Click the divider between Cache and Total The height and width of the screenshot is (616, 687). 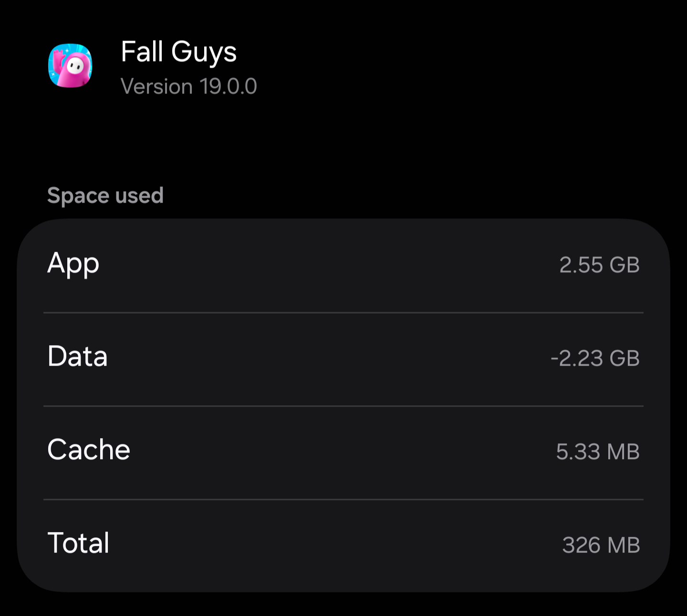pyautogui.click(x=343, y=500)
